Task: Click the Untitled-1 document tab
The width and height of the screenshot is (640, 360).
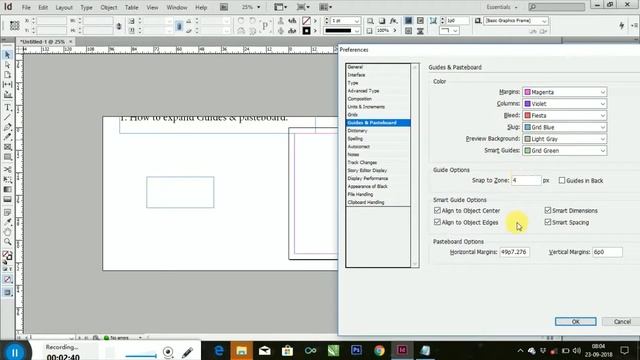Action: [x=45, y=42]
